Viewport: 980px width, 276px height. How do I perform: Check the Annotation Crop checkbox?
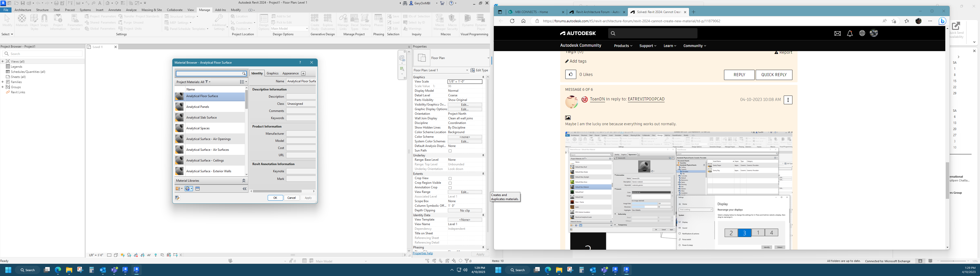tap(450, 188)
